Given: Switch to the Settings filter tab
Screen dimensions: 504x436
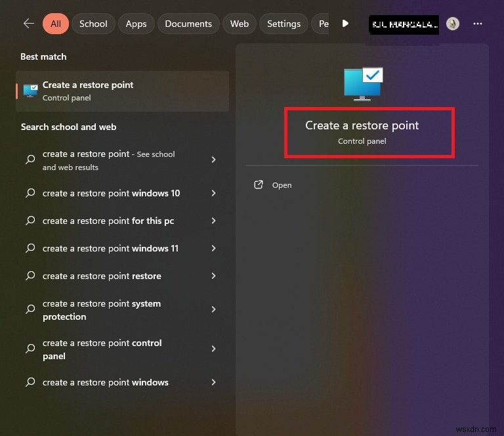Looking at the screenshot, I should tap(283, 24).
